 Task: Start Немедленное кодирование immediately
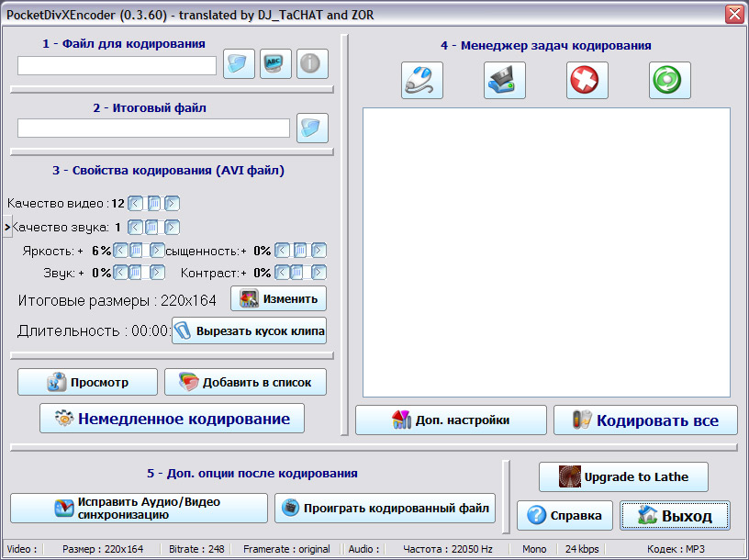[172, 418]
